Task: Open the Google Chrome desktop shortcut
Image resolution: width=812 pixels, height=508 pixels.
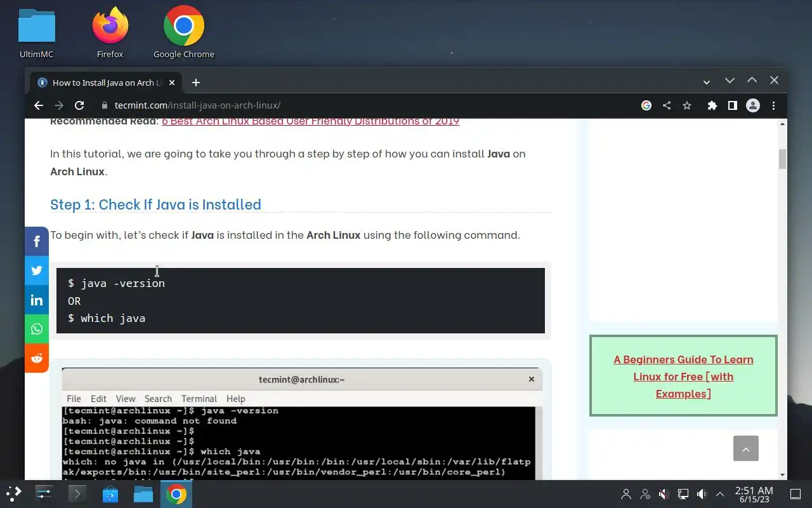Action: [x=183, y=32]
